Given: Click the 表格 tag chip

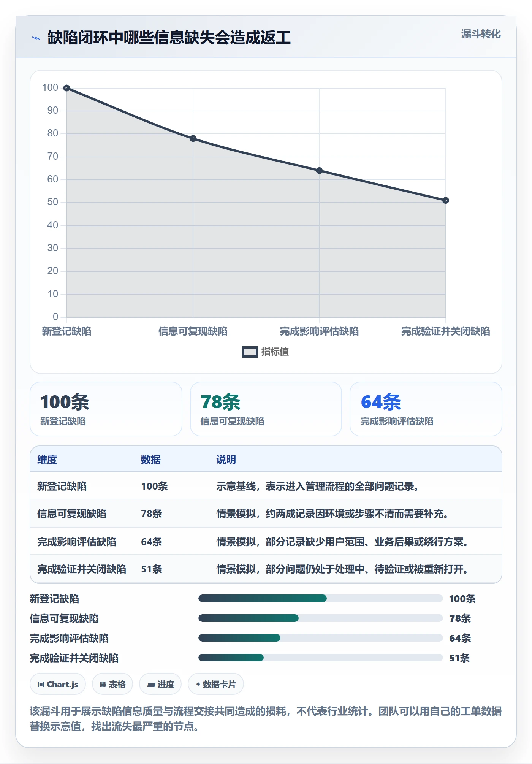Looking at the screenshot, I should tap(112, 684).
